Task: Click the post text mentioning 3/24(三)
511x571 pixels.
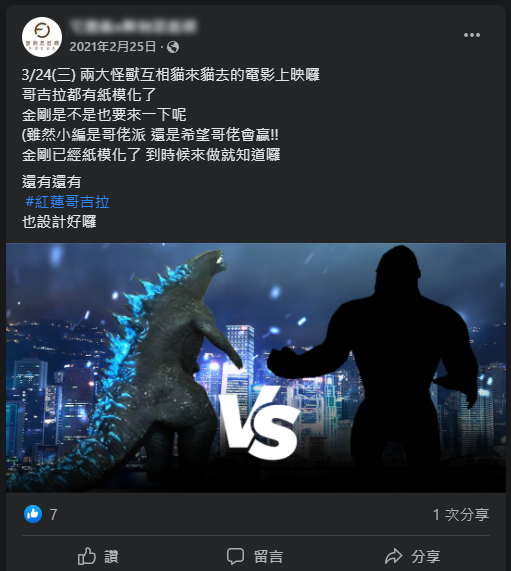Action: [170, 75]
